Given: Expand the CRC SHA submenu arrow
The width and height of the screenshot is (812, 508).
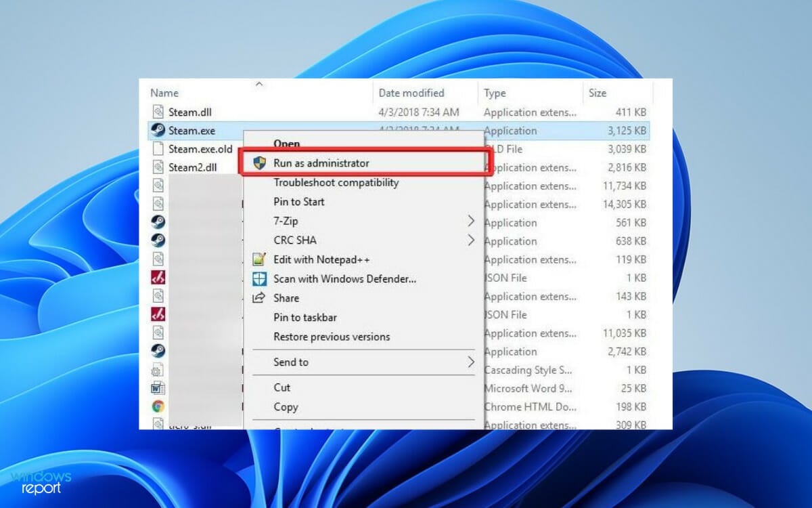Looking at the screenshot, I should (x=471, y=240).
